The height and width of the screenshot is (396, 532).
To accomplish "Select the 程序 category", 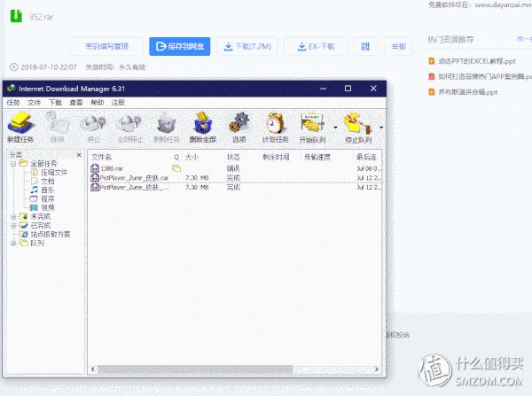I will (48, 199).
